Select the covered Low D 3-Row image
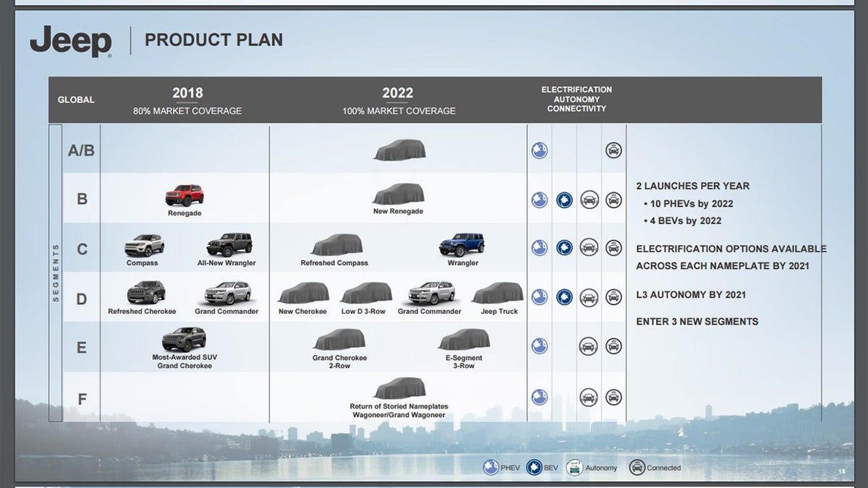 366,293
